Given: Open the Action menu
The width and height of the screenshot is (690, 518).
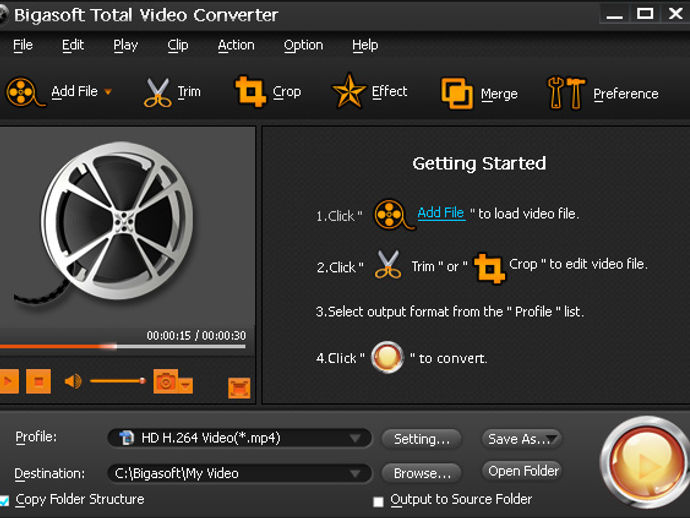Looking at the screenshot, I should click(x=236, y=45).
